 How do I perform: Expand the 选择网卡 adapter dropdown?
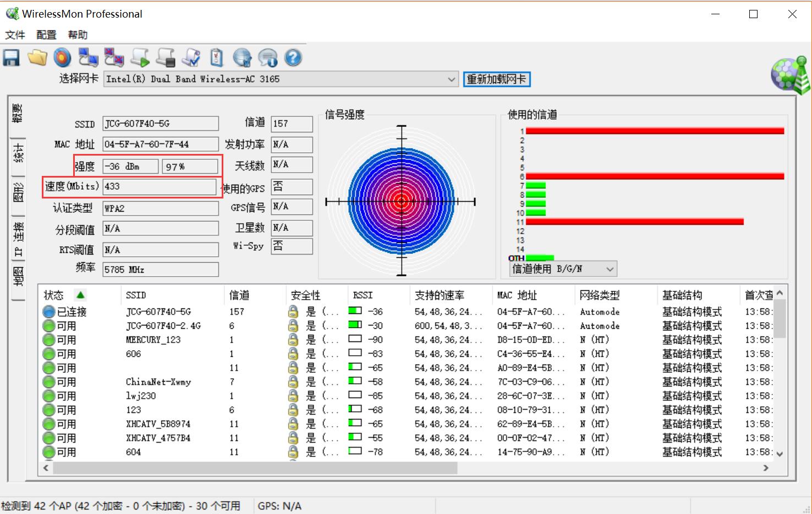click(x=451, y=79)
